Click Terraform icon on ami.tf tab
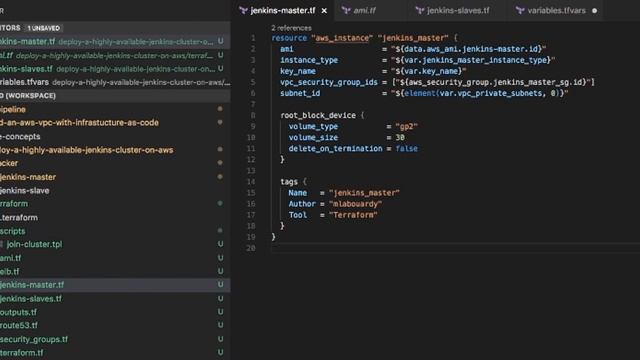 346,11
